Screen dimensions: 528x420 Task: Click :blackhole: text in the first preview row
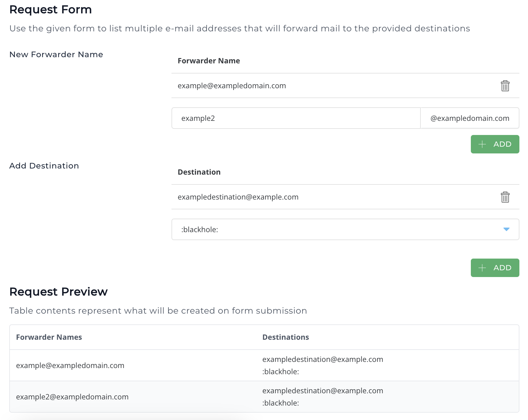click(280, 371)
